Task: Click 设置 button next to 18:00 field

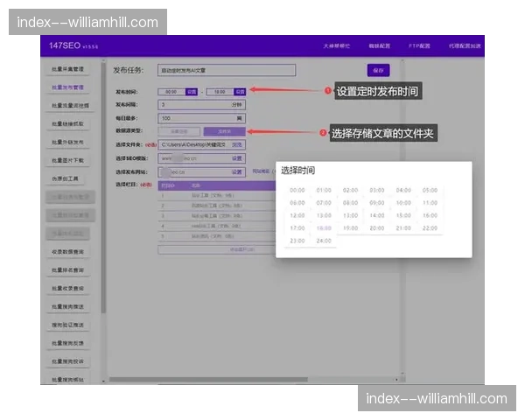Action: pyautogui.click(x=240, y=92)
